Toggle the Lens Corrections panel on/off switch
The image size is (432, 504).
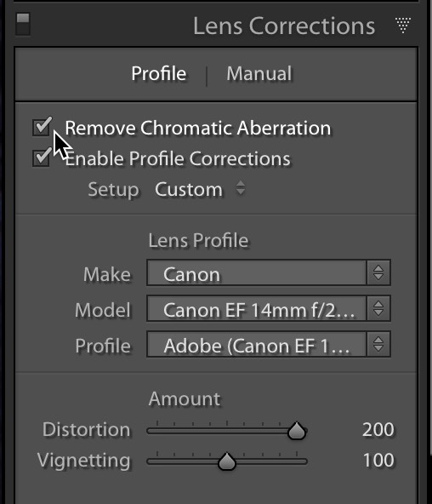(x=23, y=24)
